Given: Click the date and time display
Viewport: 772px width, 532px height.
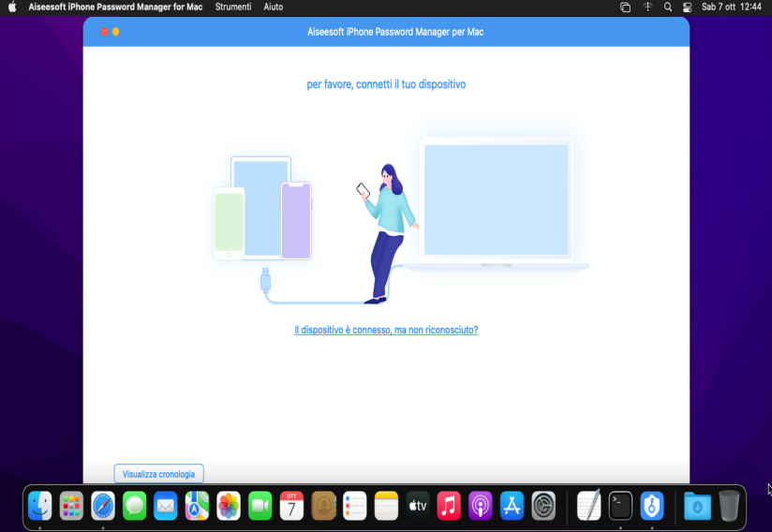Looking at the screenshot, I should [x=731, y=7].
